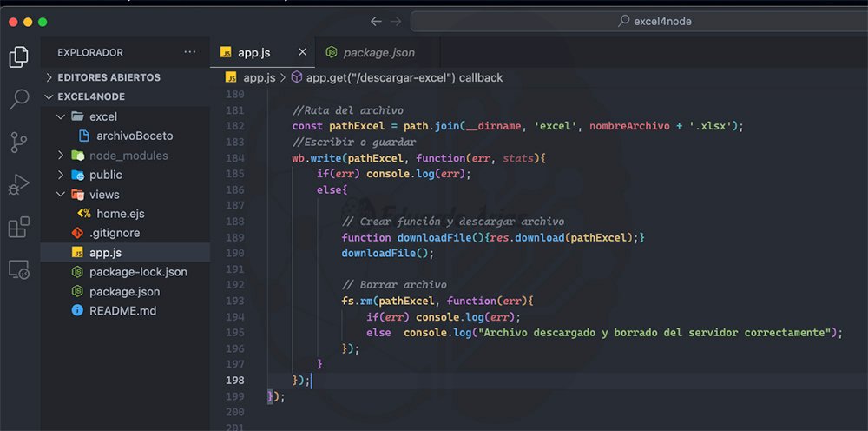
Task: Open the README.md file
Action: click(x=125, y=311)
